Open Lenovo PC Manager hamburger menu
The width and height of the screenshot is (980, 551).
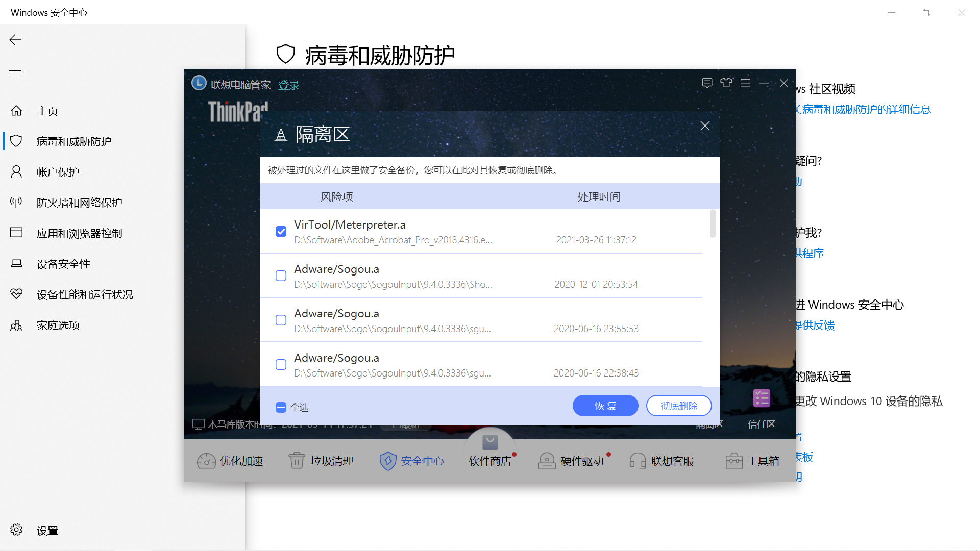tap(745, 83)
